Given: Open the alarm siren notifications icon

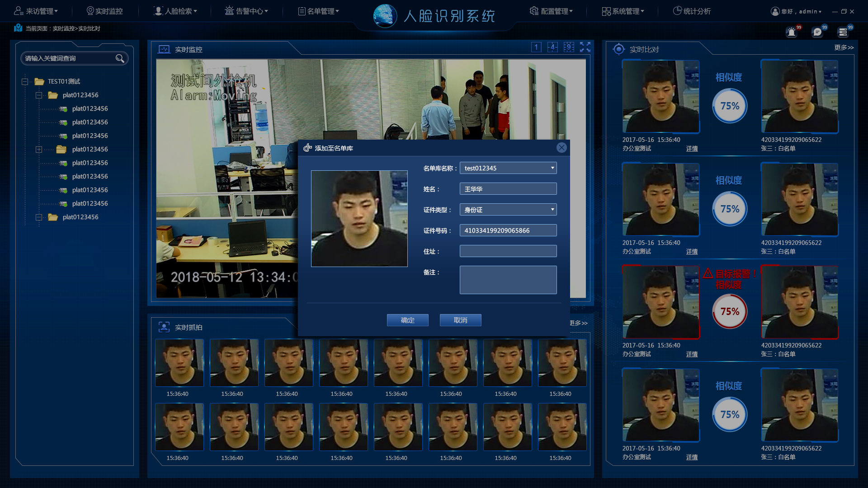Looking at the screenshot, I should [x=791, y=32].
